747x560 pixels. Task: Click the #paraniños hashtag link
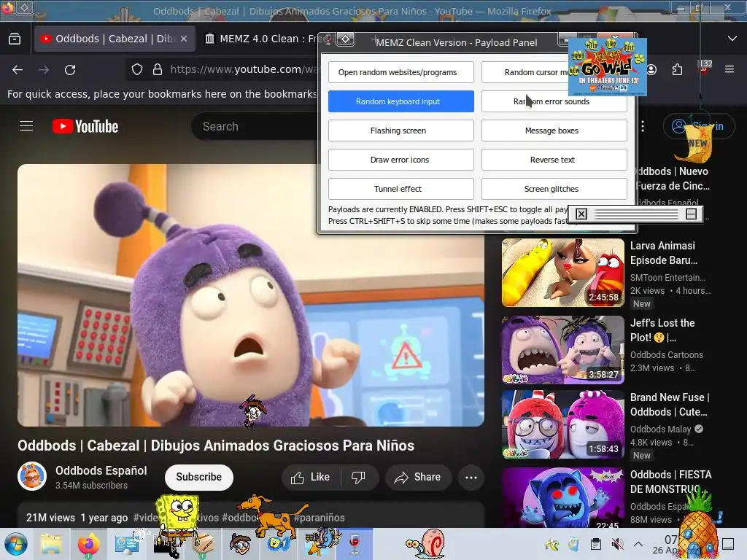(x=319, y=518)
